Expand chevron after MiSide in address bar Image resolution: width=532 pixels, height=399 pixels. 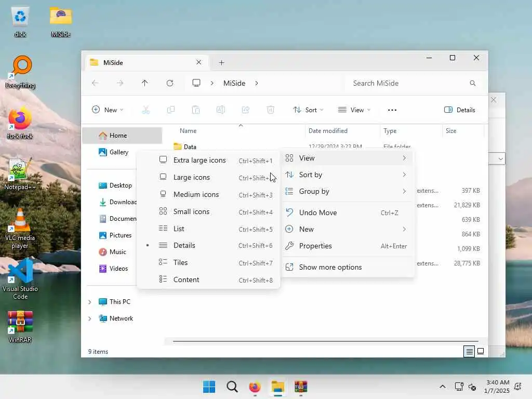pyautogui.click(x=257, y=83)
